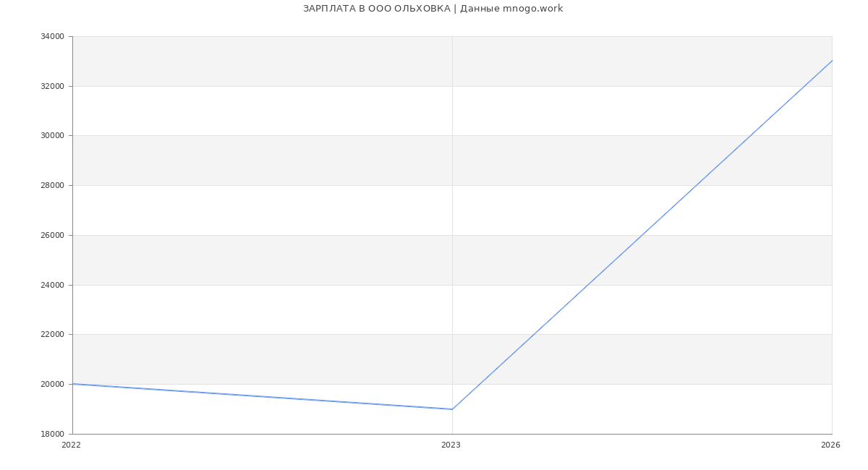
Task: Select the 2023 x-axis label
Action: (451, 445)
